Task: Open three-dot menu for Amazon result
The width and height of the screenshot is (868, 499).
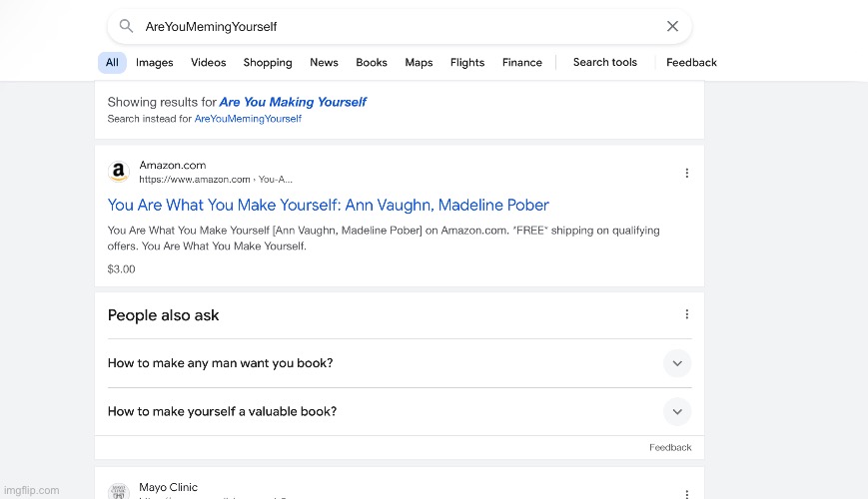Action: [686, 174]
